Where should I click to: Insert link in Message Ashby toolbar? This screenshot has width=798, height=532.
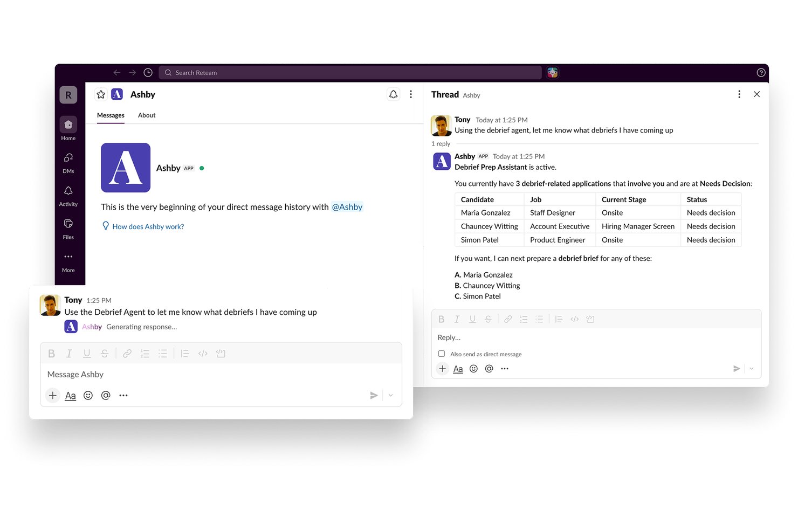pyautogui.click(x=127, y=354)
